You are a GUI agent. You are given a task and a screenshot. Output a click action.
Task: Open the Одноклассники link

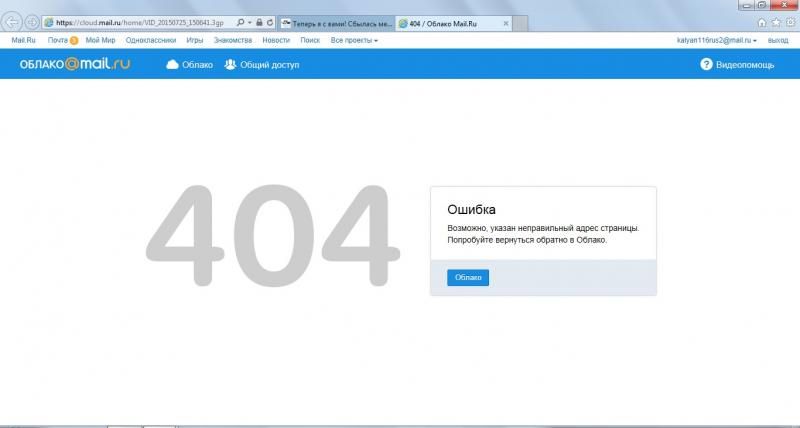pyautogui.click(x=151, y=40)
